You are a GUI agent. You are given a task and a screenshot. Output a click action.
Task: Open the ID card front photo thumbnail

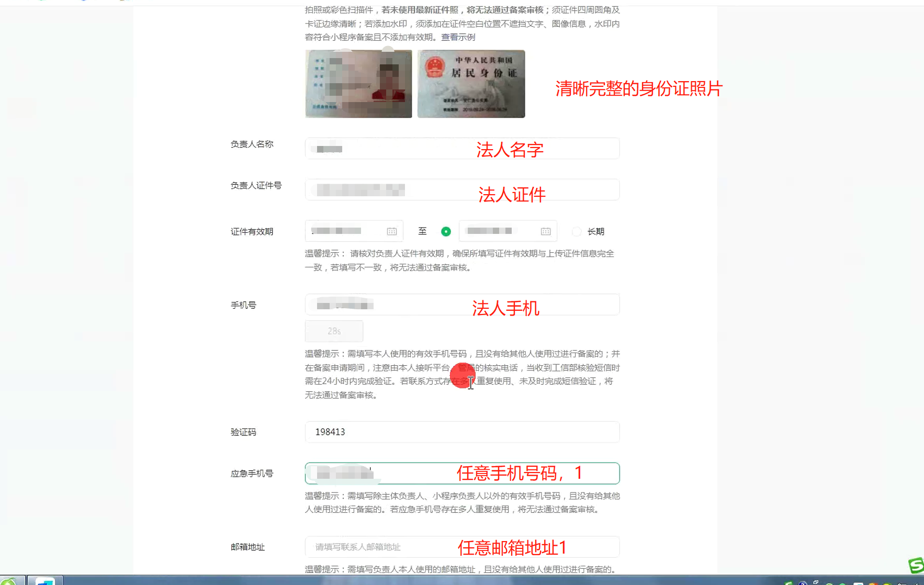pyautogui.click(x=358, y=84)
